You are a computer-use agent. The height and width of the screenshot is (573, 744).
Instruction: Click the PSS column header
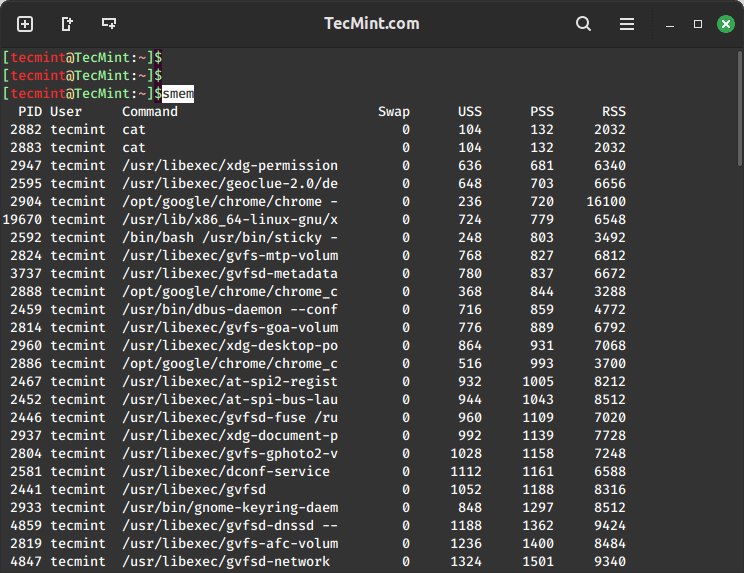[x=542, y=111]
